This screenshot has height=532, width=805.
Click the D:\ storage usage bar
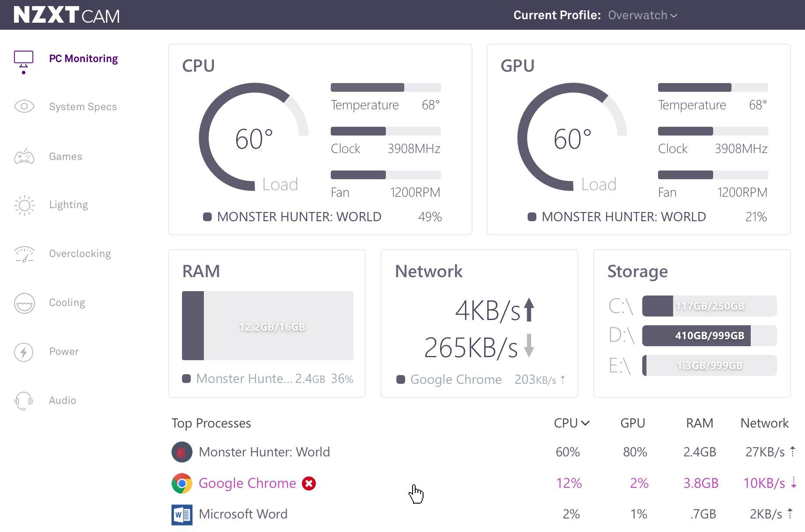click(709, 336)
